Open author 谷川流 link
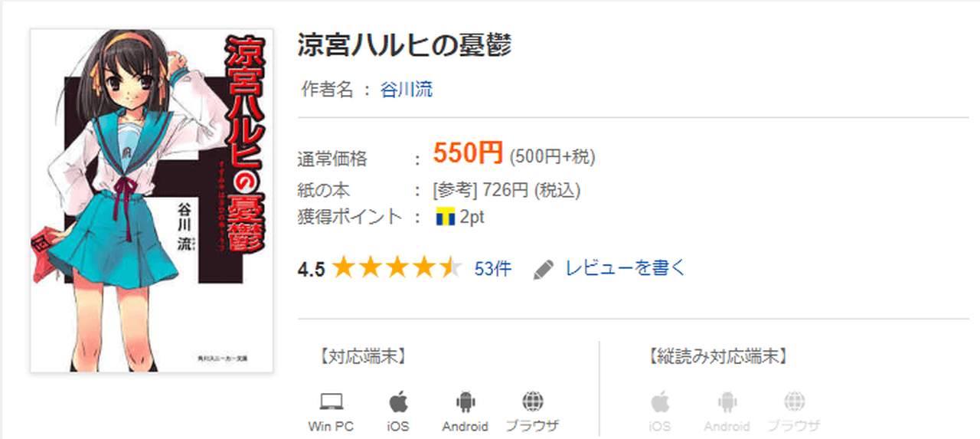The image size is (980, 439). coord(407,90)
